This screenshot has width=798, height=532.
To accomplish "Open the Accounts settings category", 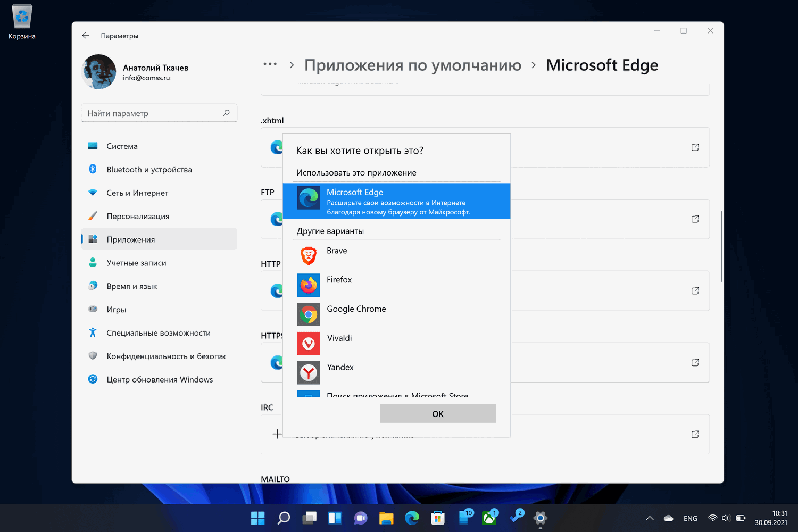I will tap(159, 263).
